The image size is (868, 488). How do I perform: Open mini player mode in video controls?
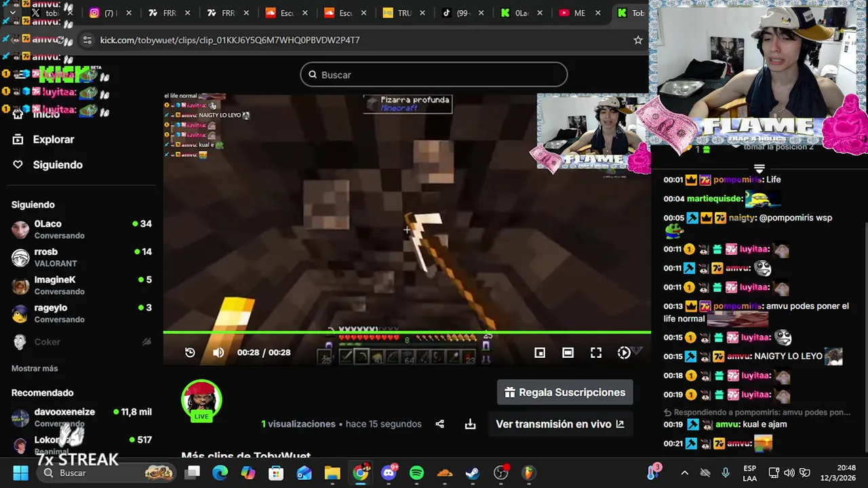(x=540, y=352)
